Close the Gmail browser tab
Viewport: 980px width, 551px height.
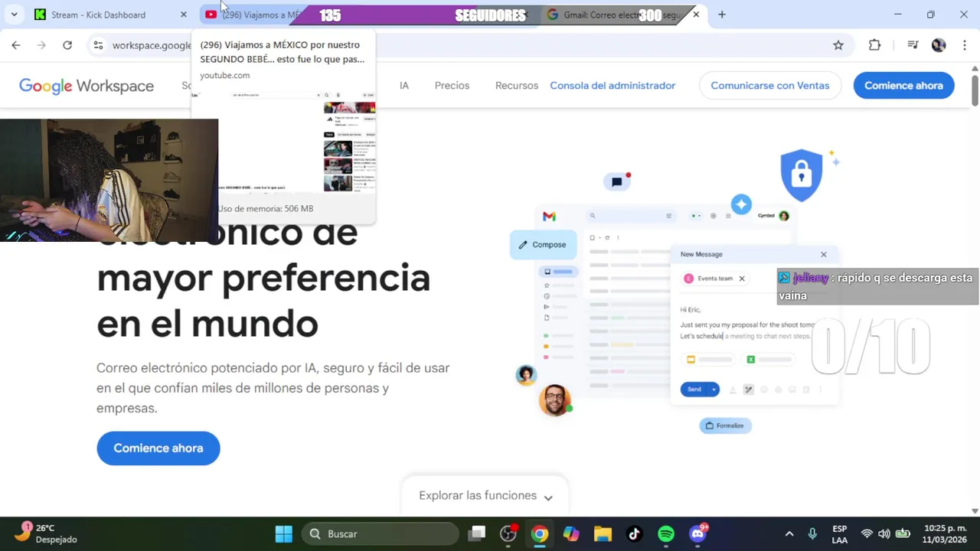click(x=696, y=15)
